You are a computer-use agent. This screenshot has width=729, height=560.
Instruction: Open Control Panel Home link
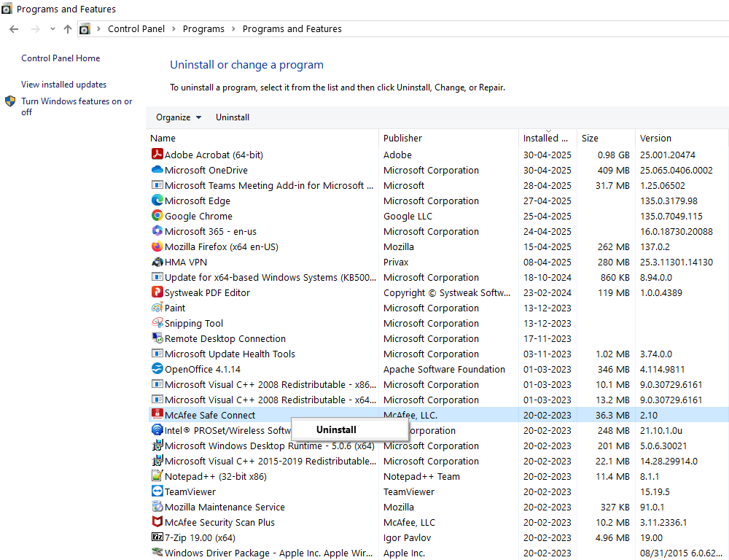click(61, 58)
